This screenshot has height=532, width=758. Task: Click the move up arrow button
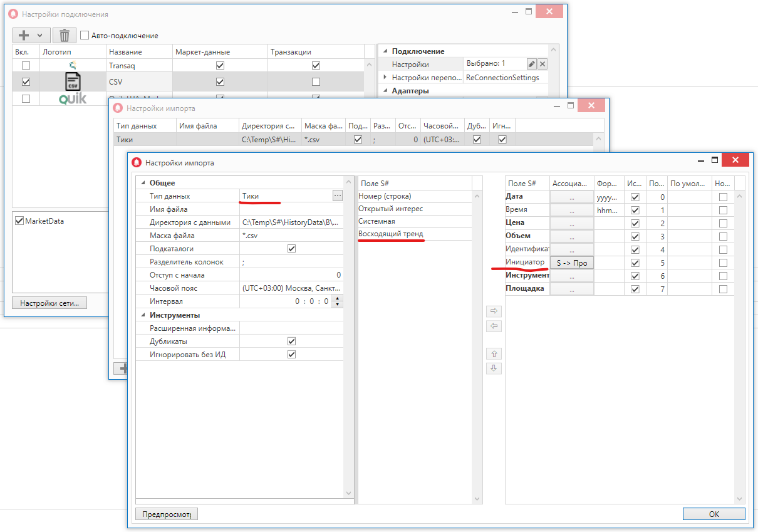tap(494, 354)
